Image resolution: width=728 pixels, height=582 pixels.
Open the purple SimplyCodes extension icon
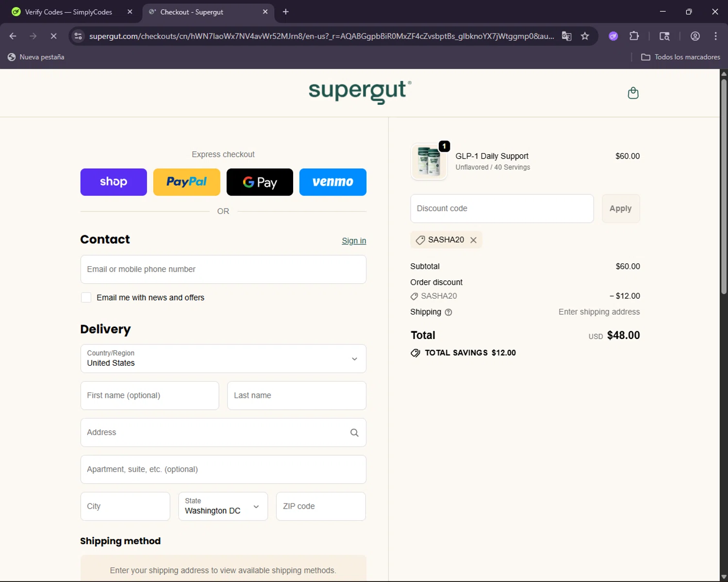(613, 36)
